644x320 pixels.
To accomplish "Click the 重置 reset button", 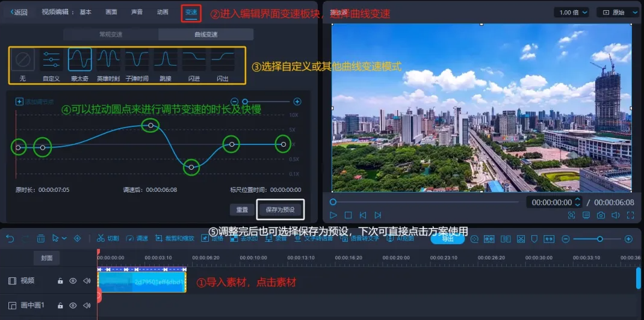I will coord(242,210).
